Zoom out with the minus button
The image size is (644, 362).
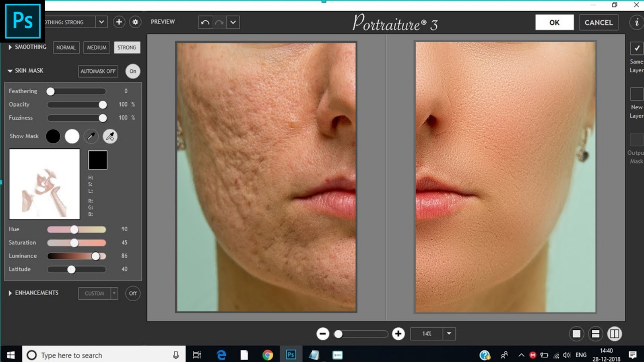(x=323, y=334)
